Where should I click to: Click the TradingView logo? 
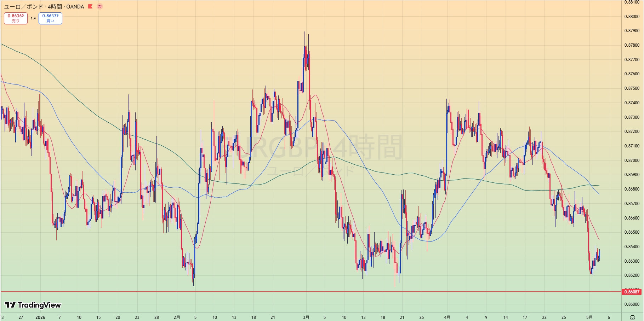(33, 305)
